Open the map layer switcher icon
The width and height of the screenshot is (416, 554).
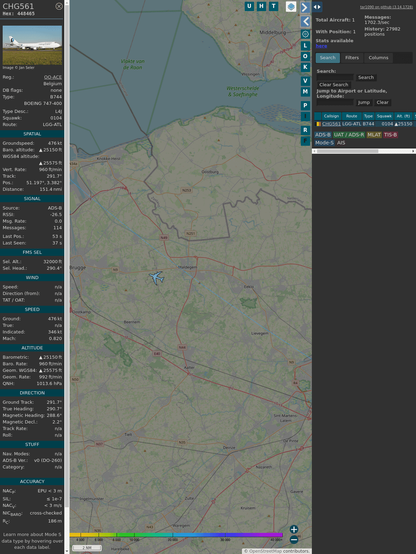tap(291, 6)
